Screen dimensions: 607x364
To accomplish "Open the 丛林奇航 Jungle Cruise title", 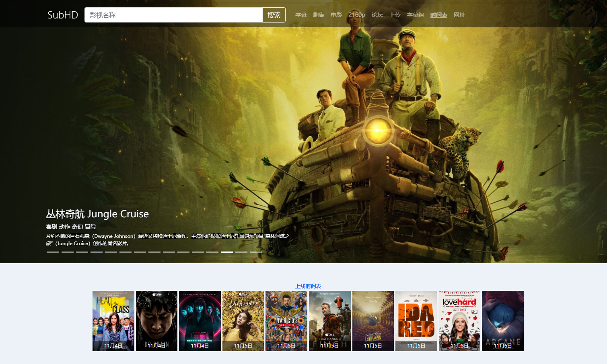I will point(97,214).
